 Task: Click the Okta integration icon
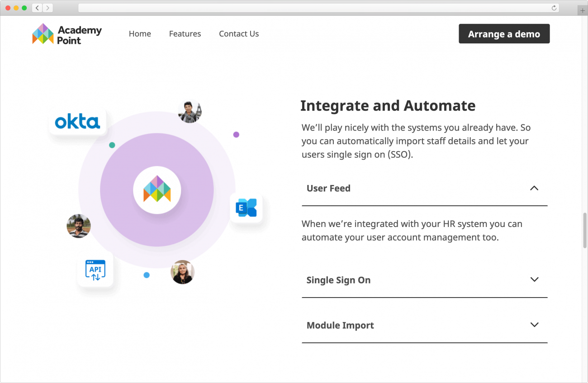point(77,121)
